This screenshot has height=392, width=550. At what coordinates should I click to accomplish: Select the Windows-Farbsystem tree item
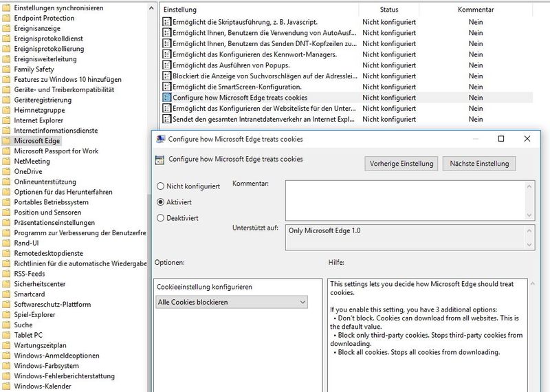(46, 366)
